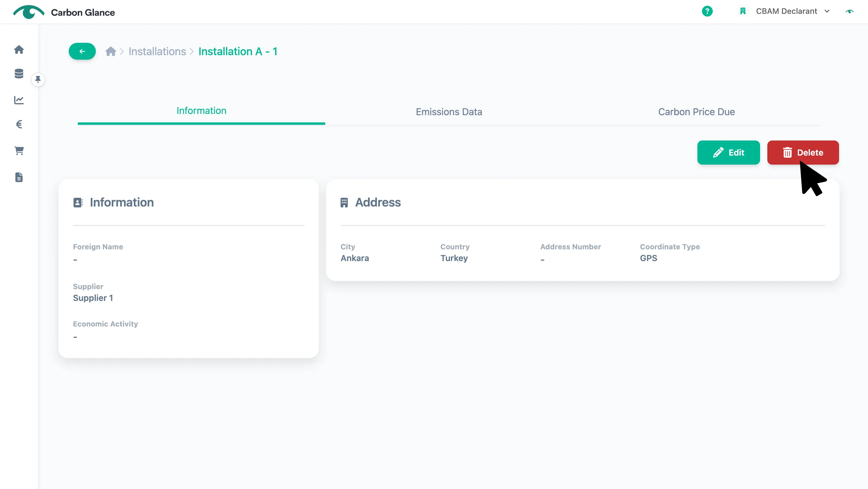Select the Supplier 1 value
The width and height of the screenshot is (868, 489).
click(x=93, y=298)
